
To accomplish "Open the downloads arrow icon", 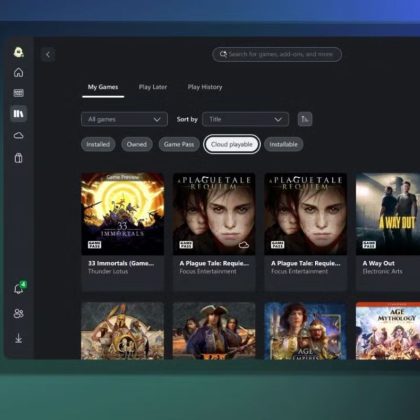I will coord(19,338).
